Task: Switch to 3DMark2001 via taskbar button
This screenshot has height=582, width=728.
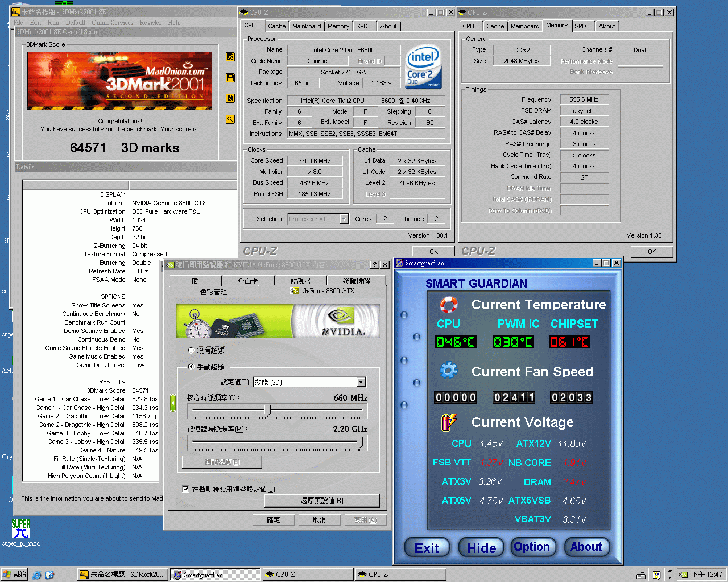Action: [x=123, y=575]
